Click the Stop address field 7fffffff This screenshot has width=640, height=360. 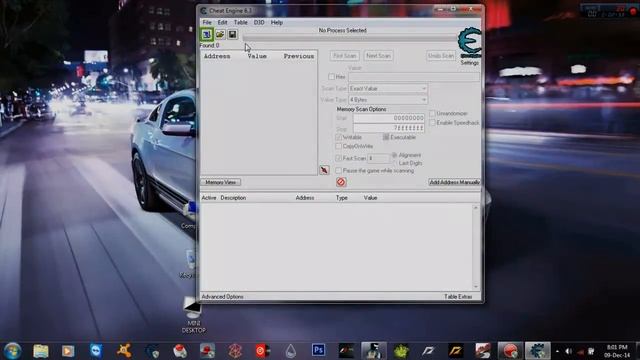(389, 128)
